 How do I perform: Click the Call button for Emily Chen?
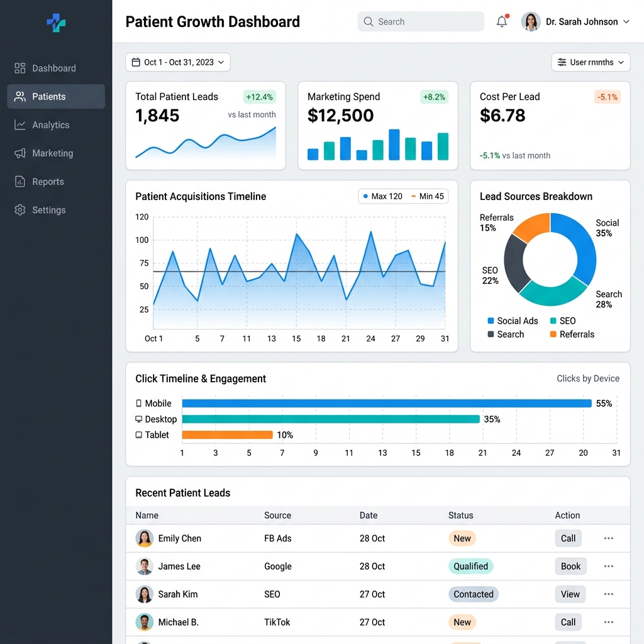pyautogui.click(x=568, y=538)
